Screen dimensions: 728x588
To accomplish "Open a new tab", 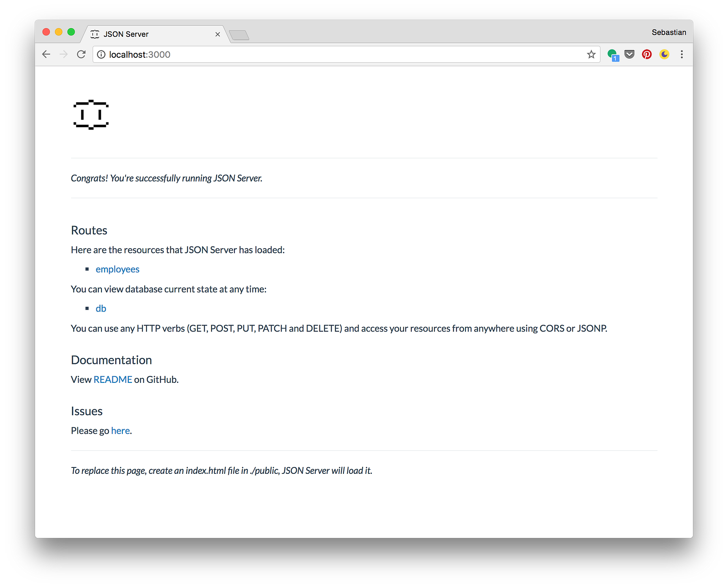I will (239, 35).
